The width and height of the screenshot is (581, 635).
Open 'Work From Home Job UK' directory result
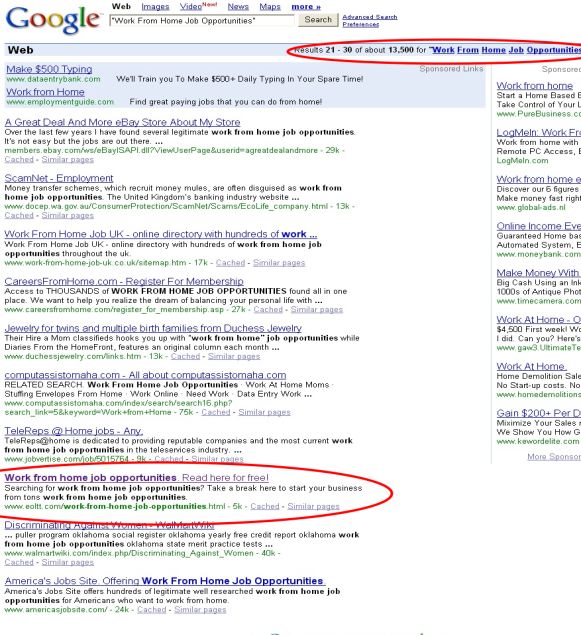pyautogui.click(x=161, y=234)
